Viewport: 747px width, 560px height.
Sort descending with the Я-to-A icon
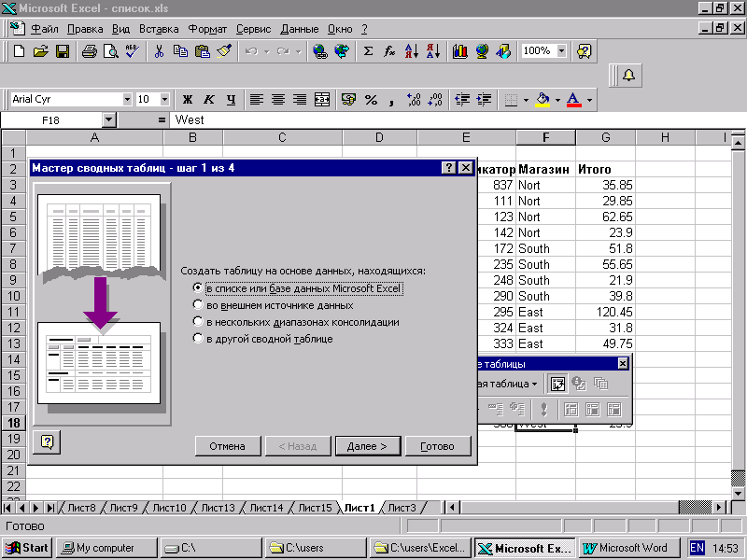coord(433,51)
